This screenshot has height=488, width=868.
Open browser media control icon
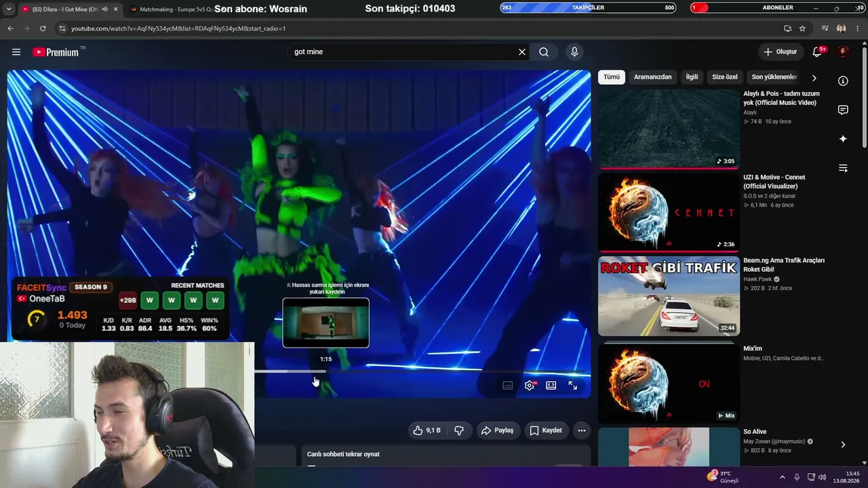coord(825,28)
